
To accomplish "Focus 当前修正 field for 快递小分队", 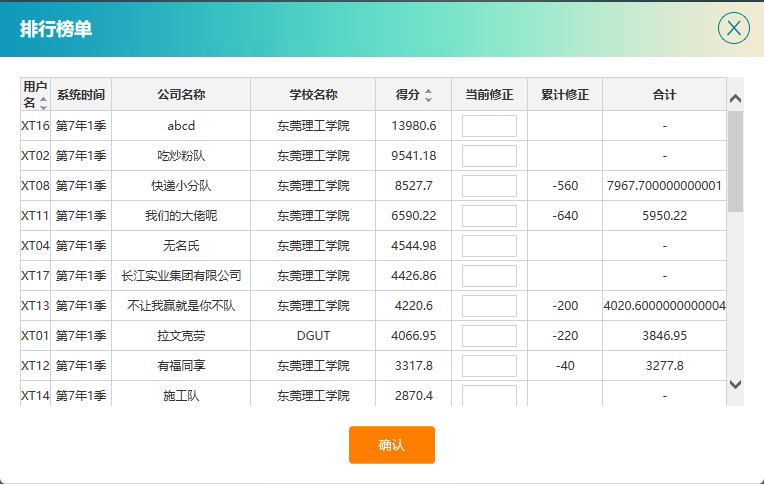I will pyautogui.click(x=489, y=186).
